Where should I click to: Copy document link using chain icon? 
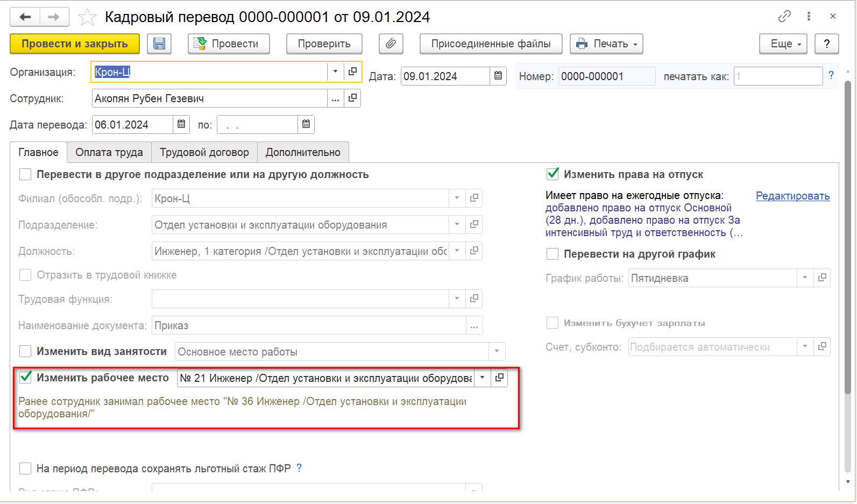click(784, 17)
